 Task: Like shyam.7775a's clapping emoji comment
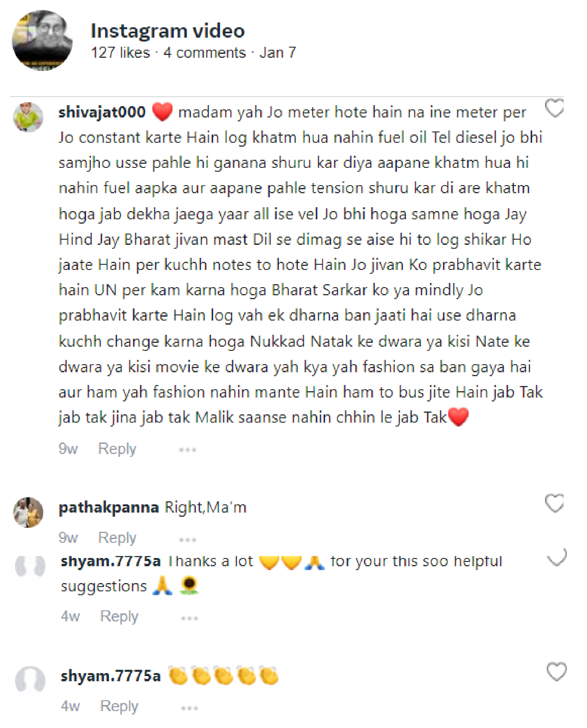pos(556,671)
